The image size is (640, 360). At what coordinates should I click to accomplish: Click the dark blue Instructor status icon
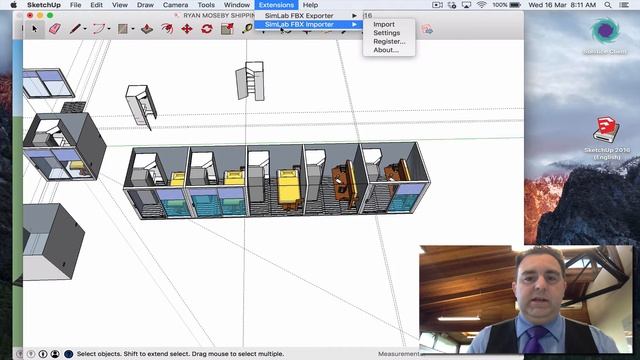[x=69, y=354]
